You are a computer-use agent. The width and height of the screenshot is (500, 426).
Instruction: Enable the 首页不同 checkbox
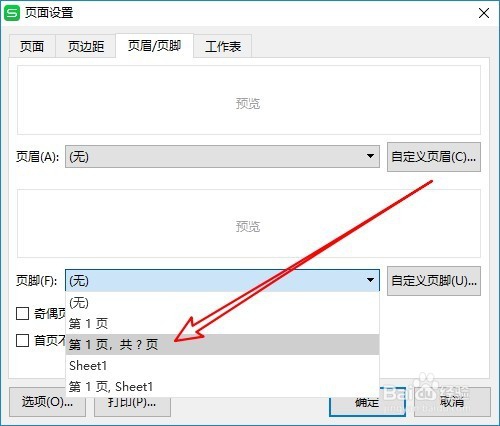click(23, 340)
